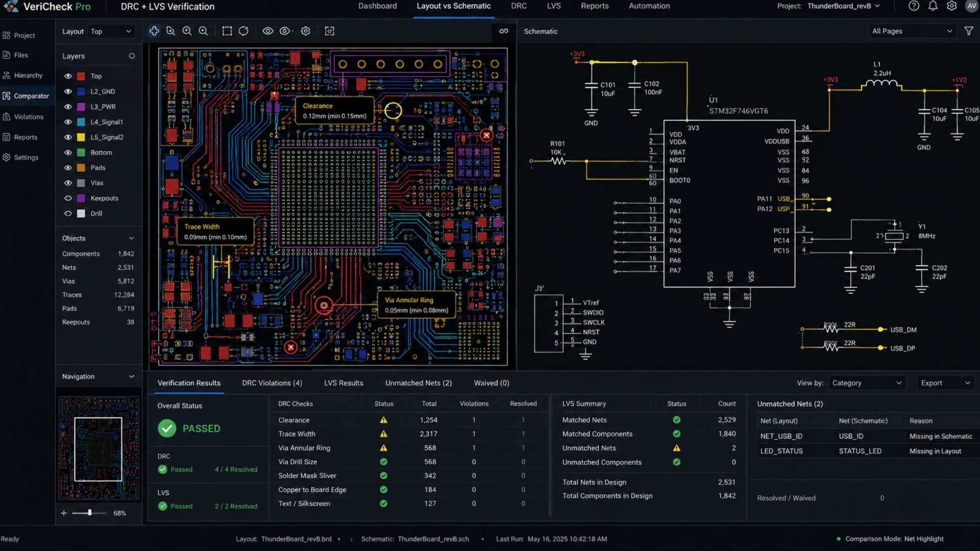Collapse the Objects section
The width and height of the screenshot is (980, 551).
pyautogui.click(x=132, y=238)
